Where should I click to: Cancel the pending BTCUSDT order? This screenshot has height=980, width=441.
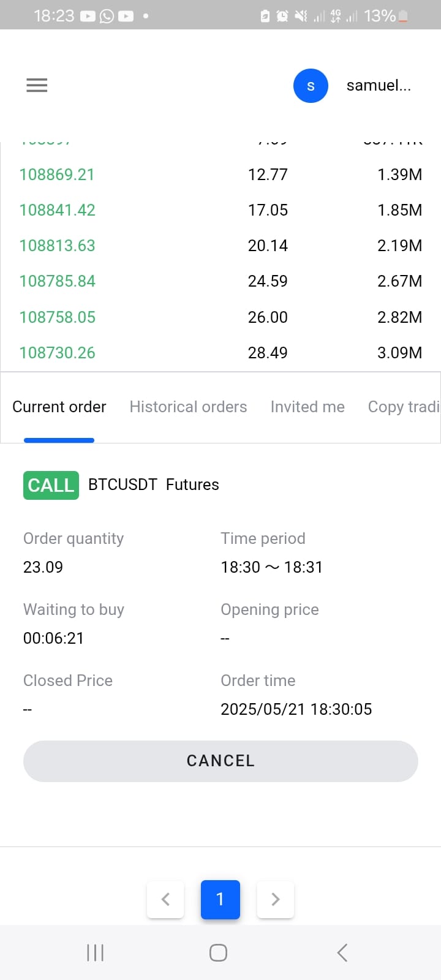pos(221,761)
